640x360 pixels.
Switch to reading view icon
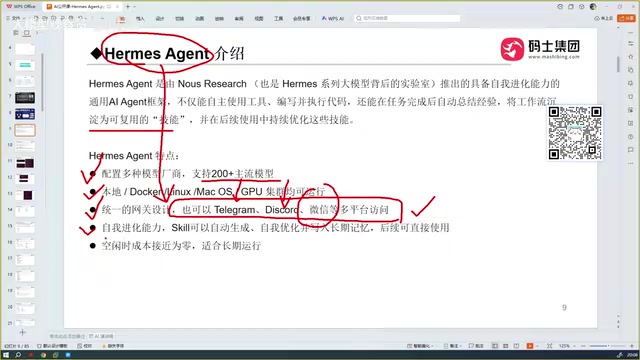[516, 346]
